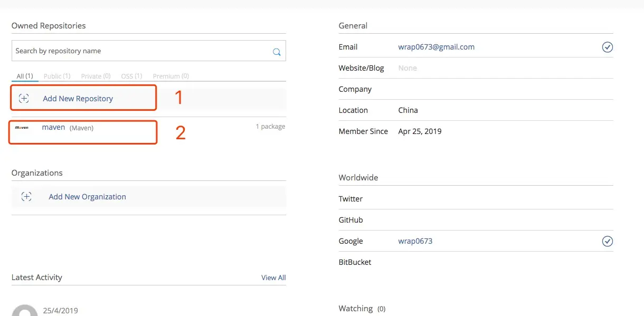Viewport: 644px width, 316px height.
Task: Open the maven repository link
Action: point(53,127)
